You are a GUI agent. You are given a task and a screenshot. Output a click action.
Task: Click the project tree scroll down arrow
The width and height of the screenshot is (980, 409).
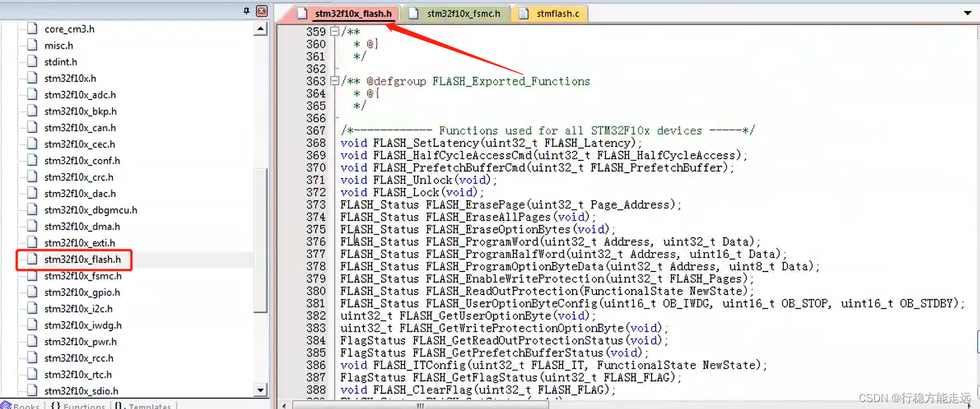[261, 390]
